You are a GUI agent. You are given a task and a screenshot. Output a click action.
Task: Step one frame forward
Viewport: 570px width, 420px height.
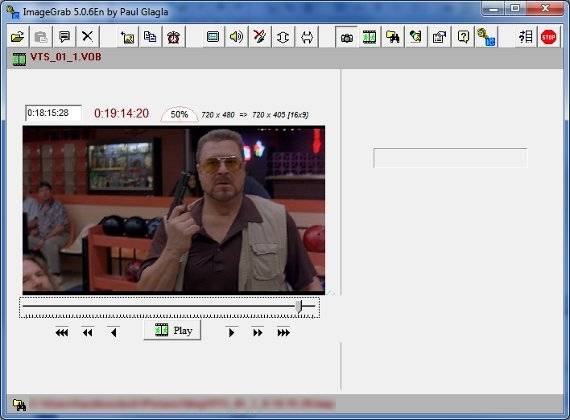231,332
